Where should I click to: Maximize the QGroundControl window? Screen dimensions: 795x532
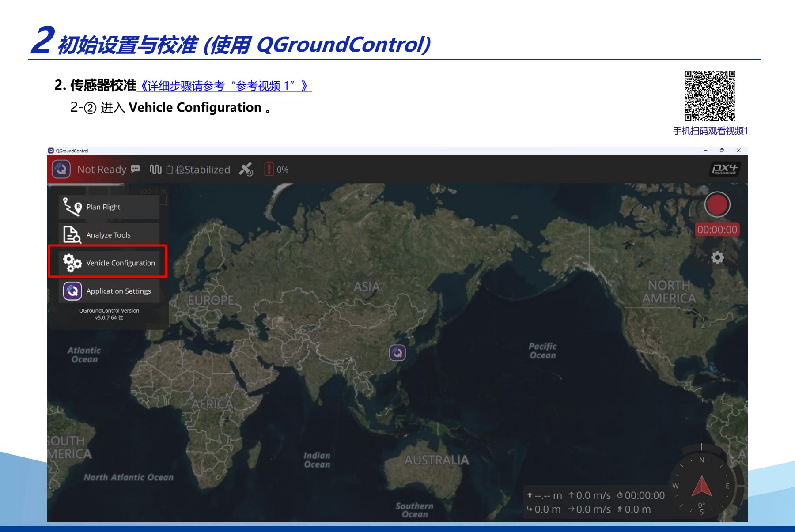pos(722,151)
